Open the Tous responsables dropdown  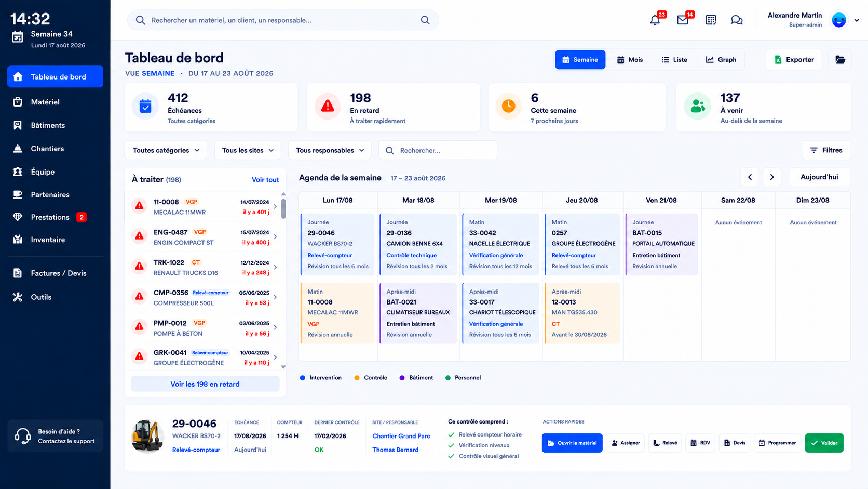click(x=330, y=150)
